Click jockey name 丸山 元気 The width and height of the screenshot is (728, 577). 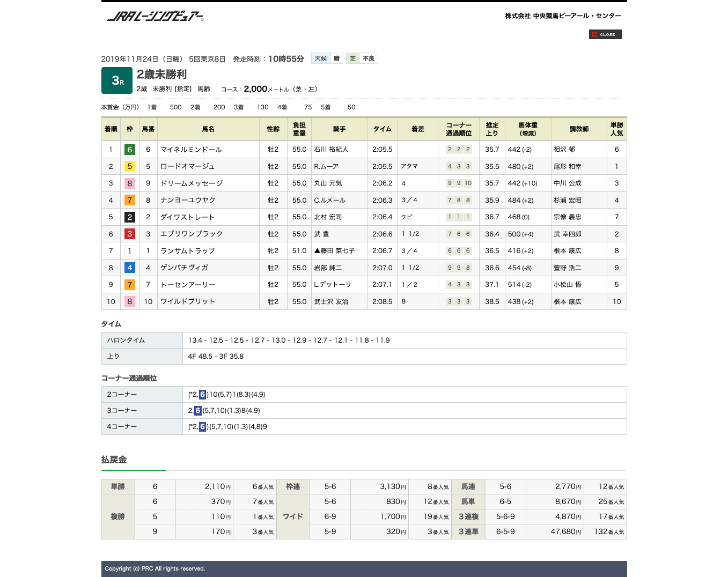coord(328,183)
